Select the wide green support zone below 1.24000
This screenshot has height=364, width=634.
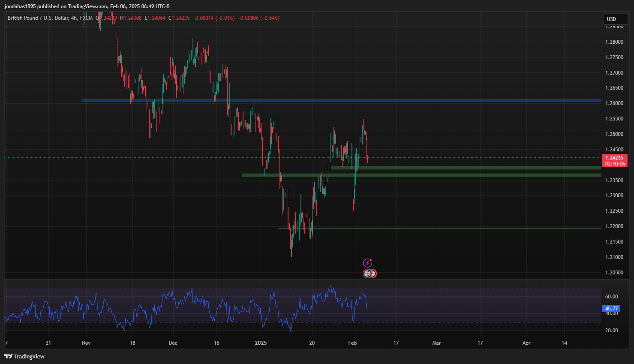point(421,175)
